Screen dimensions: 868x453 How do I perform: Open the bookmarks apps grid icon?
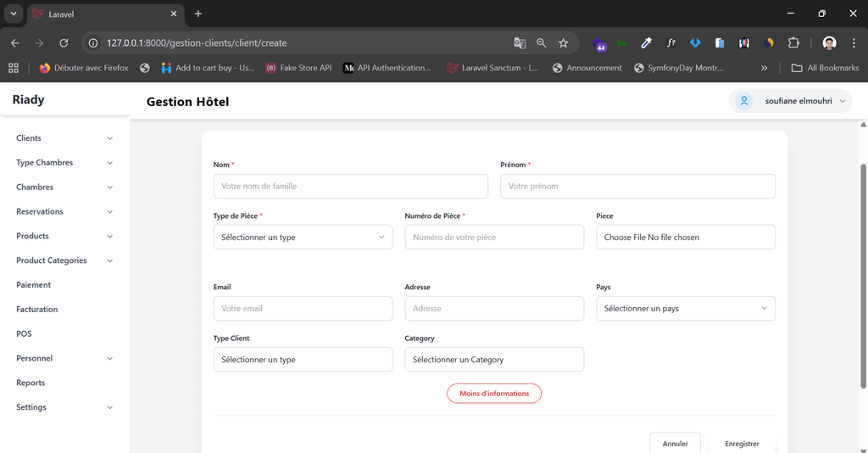click(14, 68)
